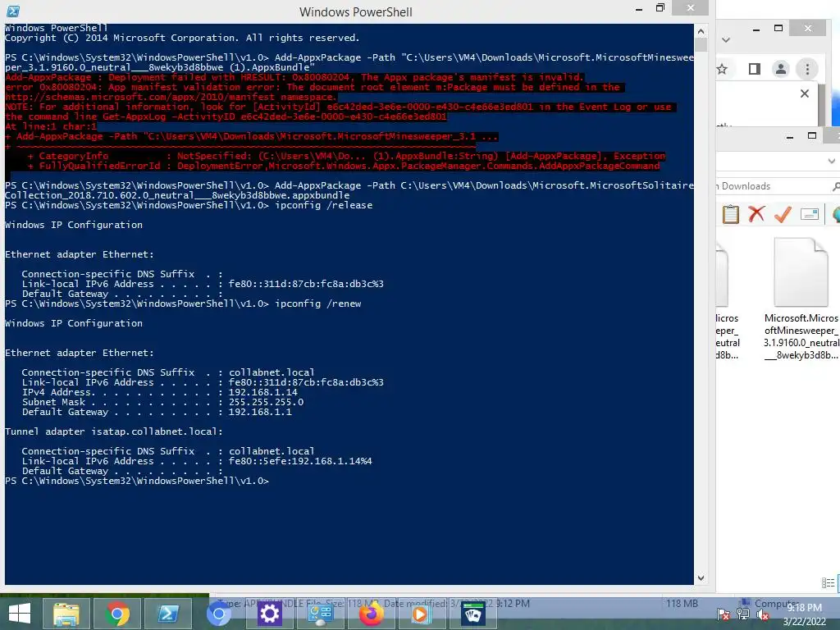The height and width of the screenshot is (630, 840).
Task: Click the Default Gateway 192.168.1.1 value
Action: [x=260, y=412]
